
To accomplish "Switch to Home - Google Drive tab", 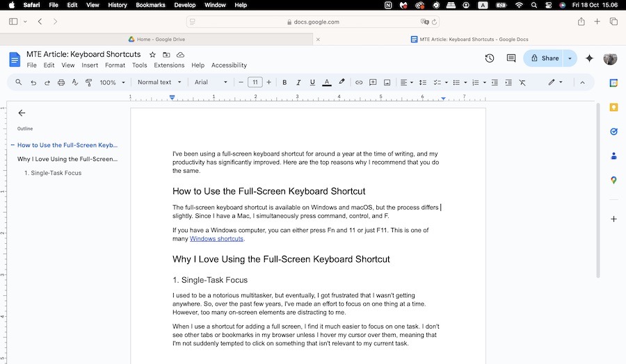I will pos(156,39).
